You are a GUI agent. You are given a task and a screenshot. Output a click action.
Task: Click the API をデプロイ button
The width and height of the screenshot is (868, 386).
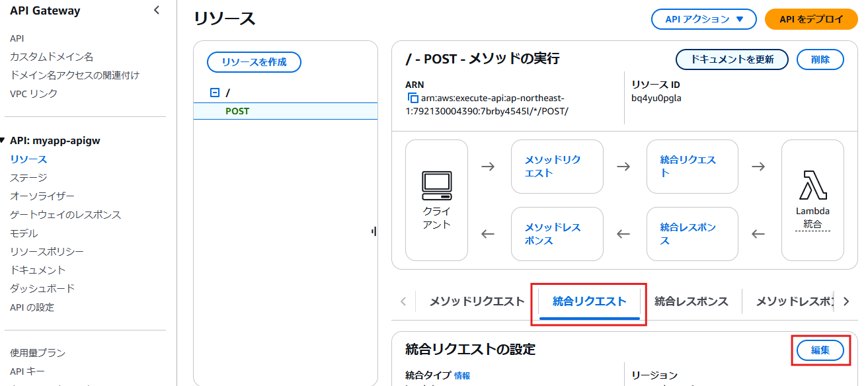click(x=811, y=20)
